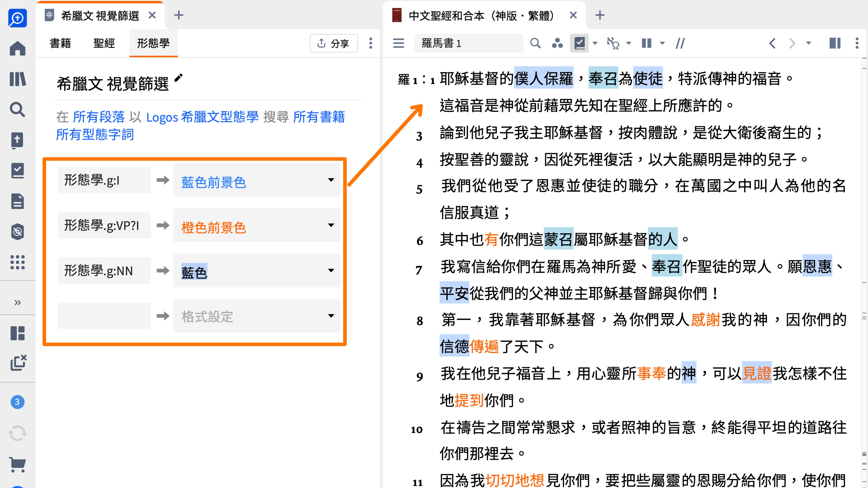
Task: Edit the 形態學.g:I rule field
Action: point(104,180)
